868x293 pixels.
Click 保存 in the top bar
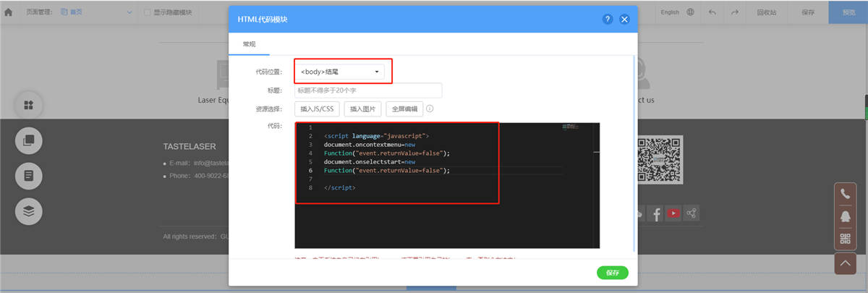click(x=808, y=12)
